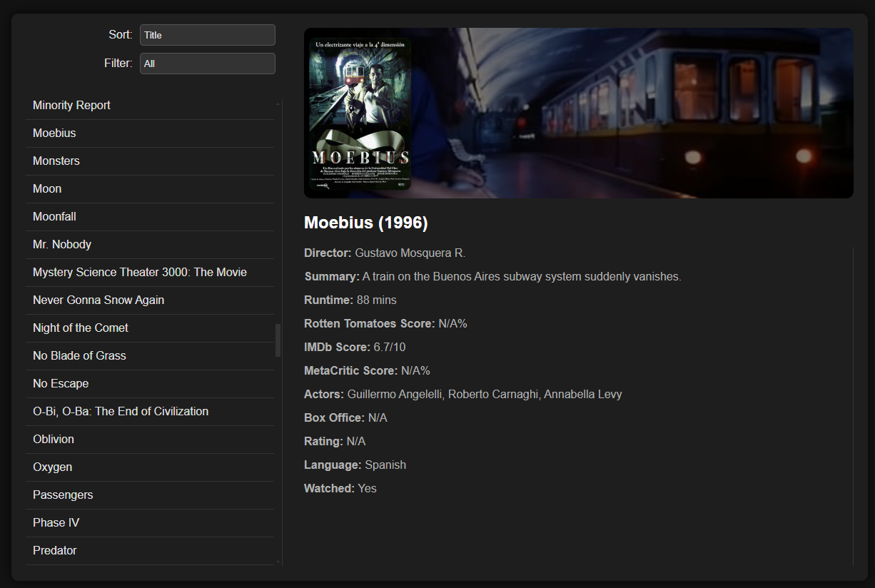Click the Language value Spanish
Image resolution: width=875 pixels, height=588 pixels.
[x=385, y=465]
